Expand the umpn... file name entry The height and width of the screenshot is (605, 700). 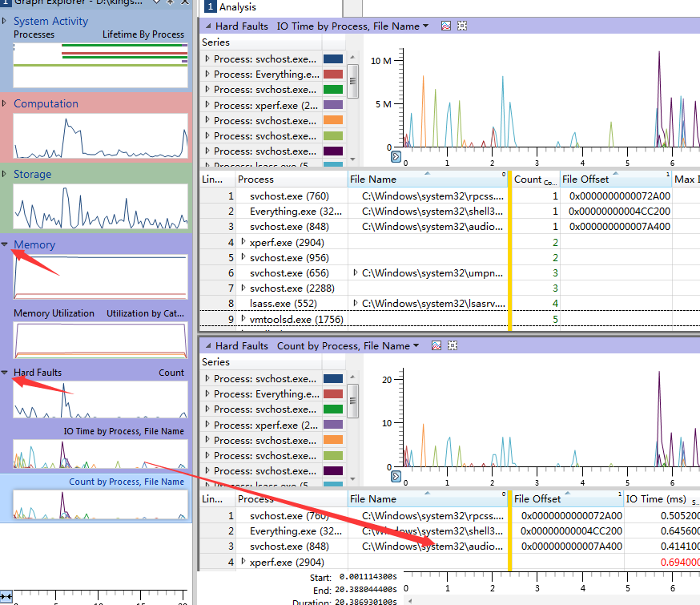pos(356,272)
